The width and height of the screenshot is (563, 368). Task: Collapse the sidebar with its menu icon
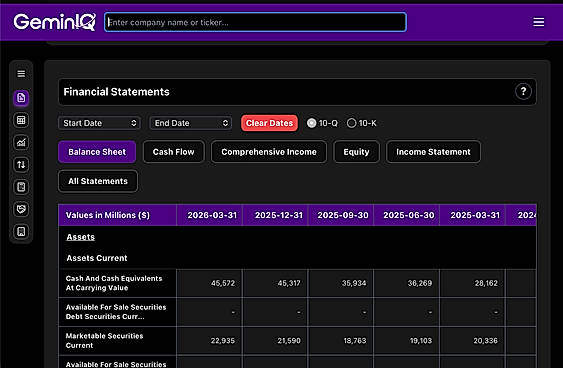click(21, 74)
